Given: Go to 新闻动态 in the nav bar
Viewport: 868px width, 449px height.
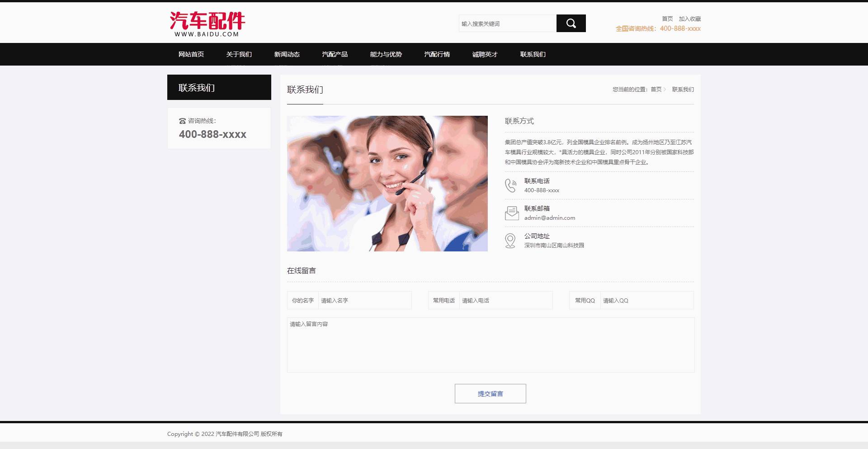Looking at the screenshot, I should tap(287, 54).
